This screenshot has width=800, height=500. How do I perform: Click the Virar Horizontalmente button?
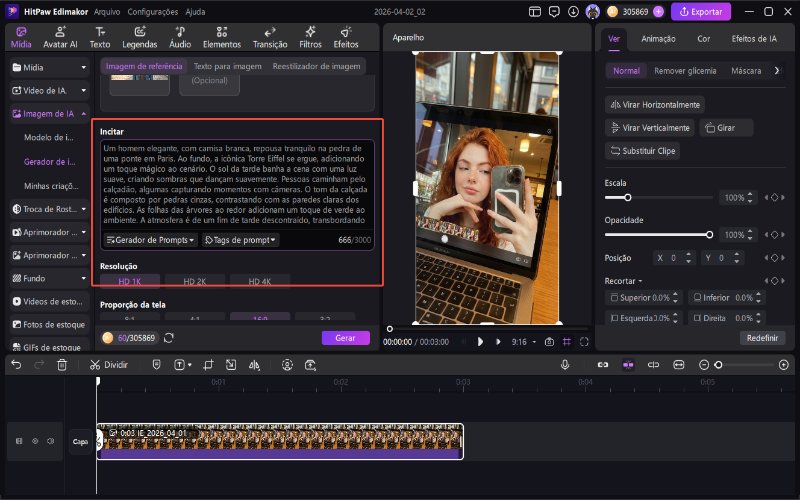click(656, 105)
